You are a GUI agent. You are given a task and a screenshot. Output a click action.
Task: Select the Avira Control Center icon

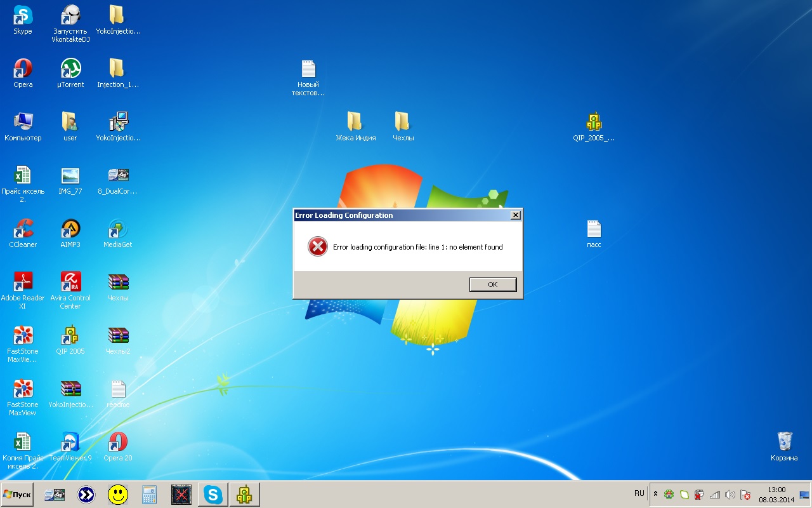(70, 283)
